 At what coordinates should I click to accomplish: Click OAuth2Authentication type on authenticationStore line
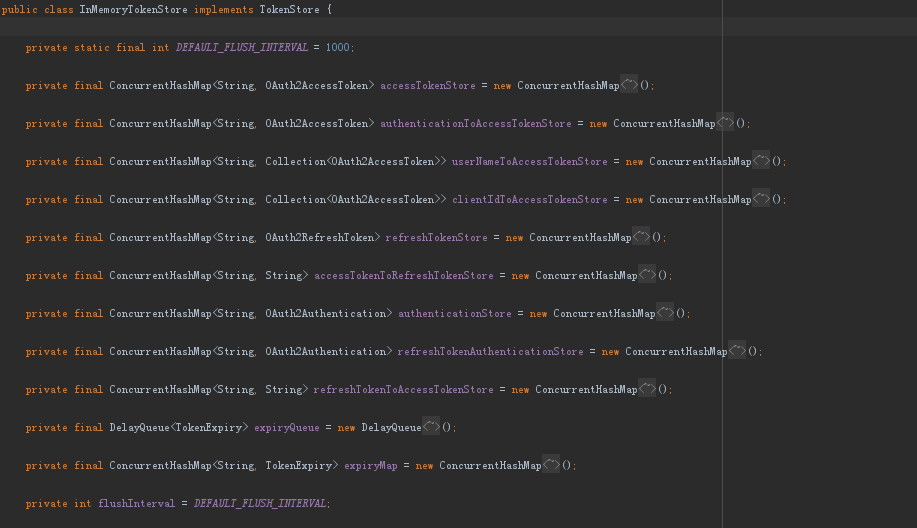tap(326, 313)
